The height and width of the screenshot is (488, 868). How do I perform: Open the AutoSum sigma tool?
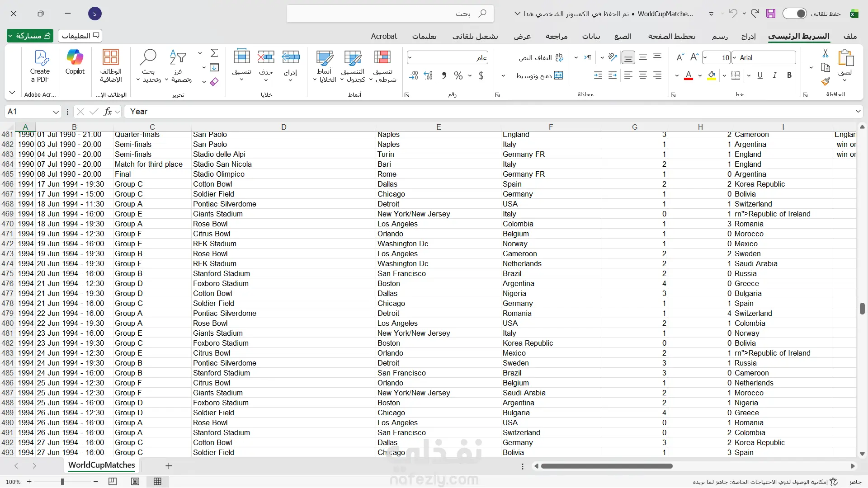(214, 53)
